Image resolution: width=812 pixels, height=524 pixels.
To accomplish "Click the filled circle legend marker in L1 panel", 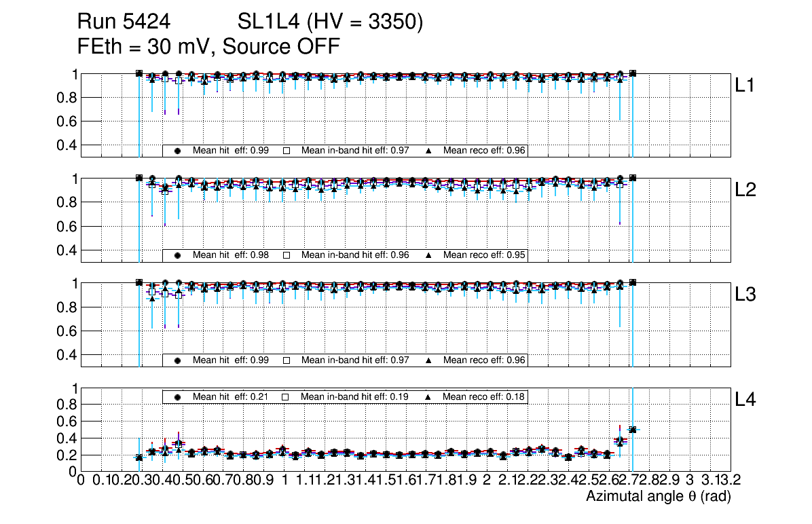I will click(177, 151).
